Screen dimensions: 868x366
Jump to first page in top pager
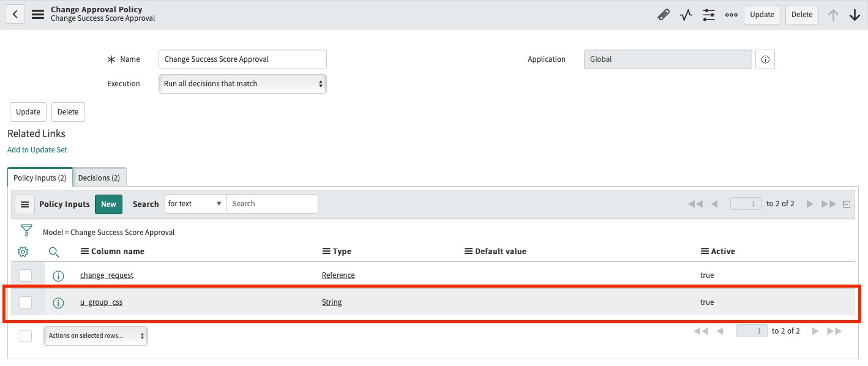[695, 204]
